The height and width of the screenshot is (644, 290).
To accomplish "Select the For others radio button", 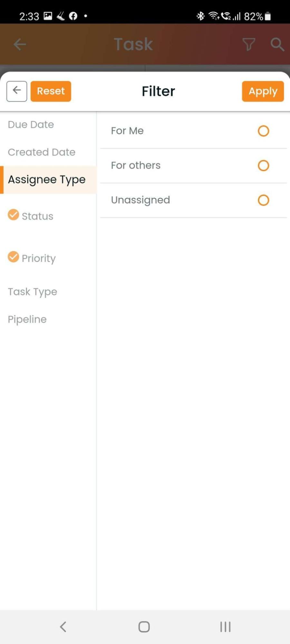I will point(263,165).
